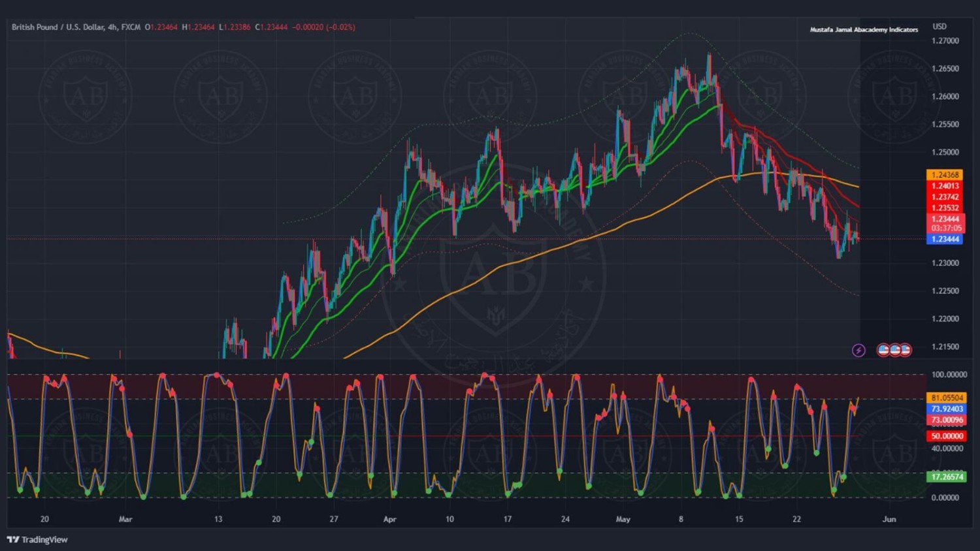
Task: Select the 1.23532 price label
Action: click(x=945, y=208)
